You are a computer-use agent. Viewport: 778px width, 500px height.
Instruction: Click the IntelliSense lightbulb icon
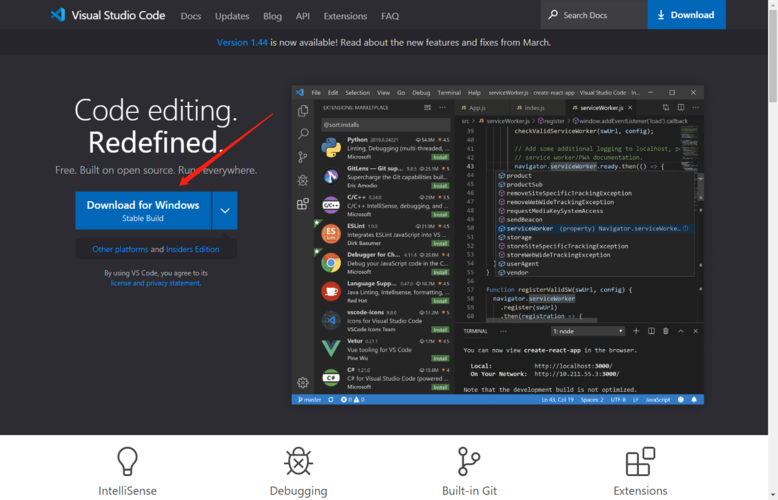127,461
